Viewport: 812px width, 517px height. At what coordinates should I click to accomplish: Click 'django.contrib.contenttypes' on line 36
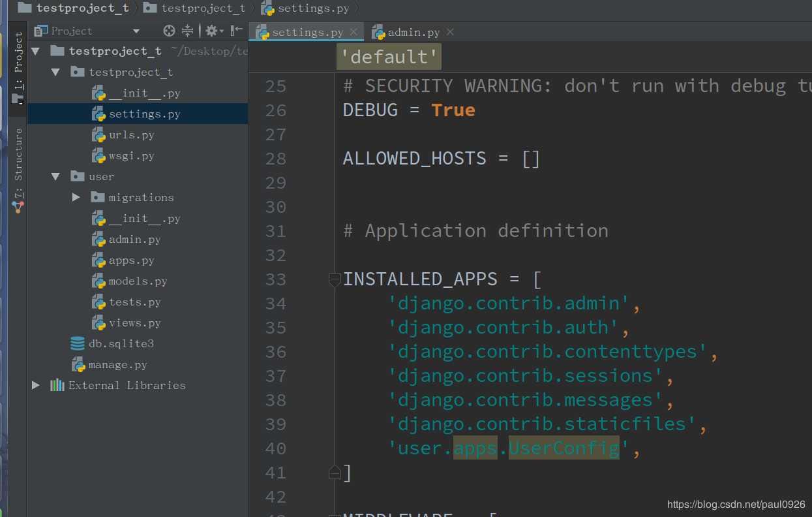click(548, 351)
